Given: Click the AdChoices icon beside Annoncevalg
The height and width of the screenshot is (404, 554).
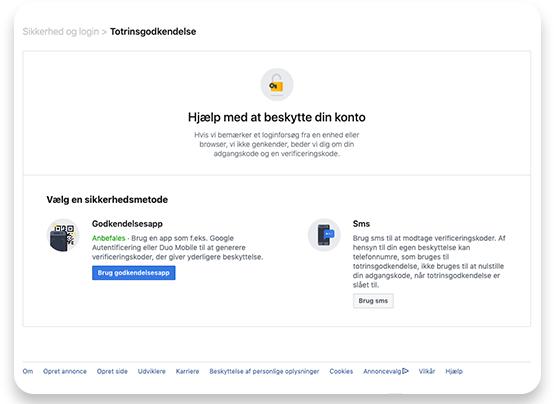Looking at the screenshot, I should click(406, 371).
